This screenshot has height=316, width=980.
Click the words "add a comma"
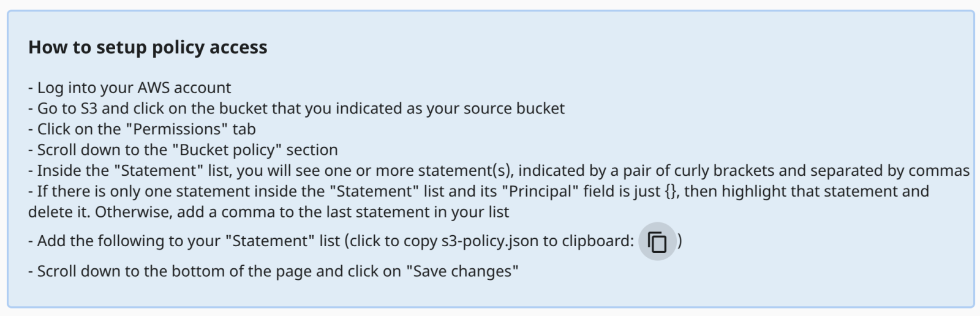click(247, 212)
